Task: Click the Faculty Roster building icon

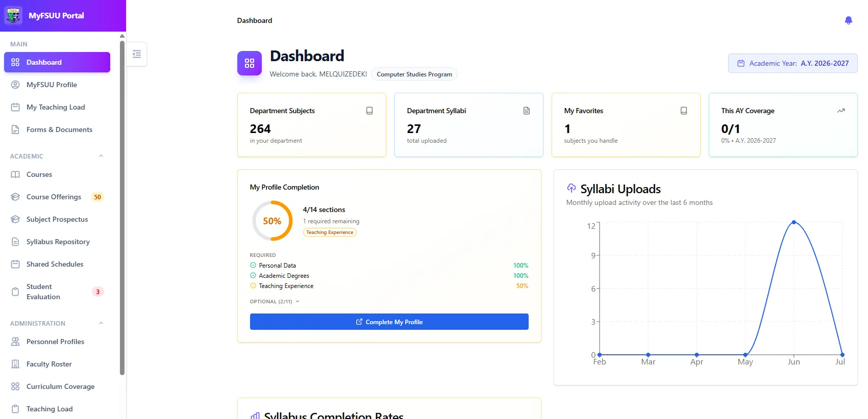Action: pos(15,364)
